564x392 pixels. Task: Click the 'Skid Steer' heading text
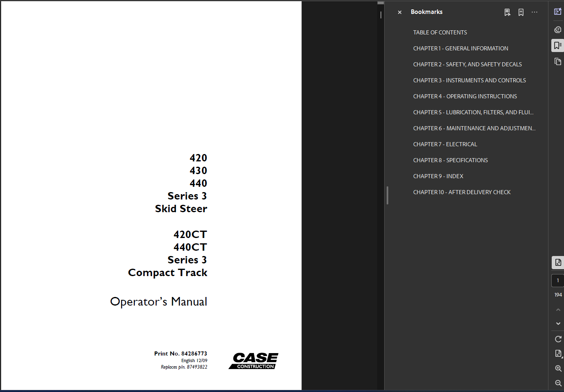(181, 209)
